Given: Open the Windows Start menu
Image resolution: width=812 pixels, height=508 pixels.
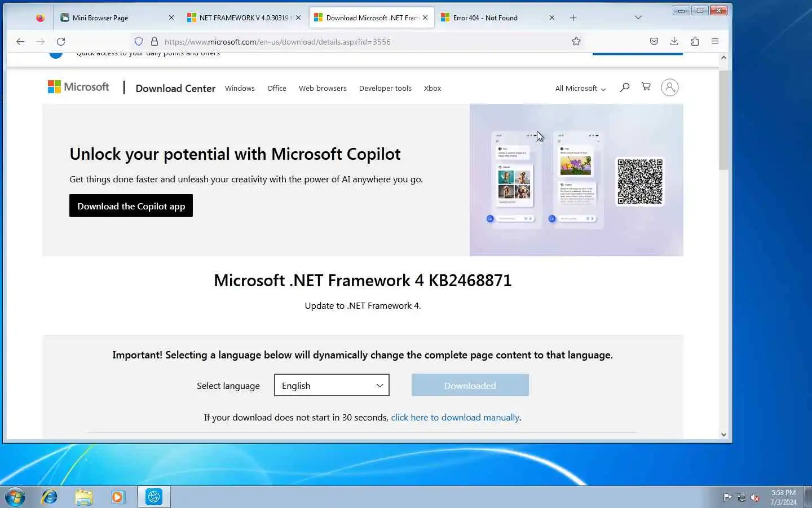Looking at the screenshot, I should (x=15, y=497).
